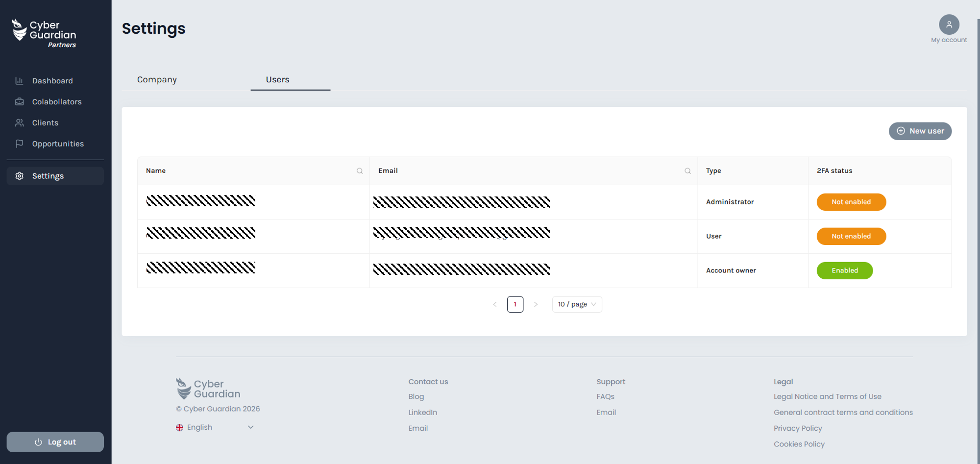Open Legal Notice and Terms of Use
This screenshot has width=980, height=464.
(827, 397)
